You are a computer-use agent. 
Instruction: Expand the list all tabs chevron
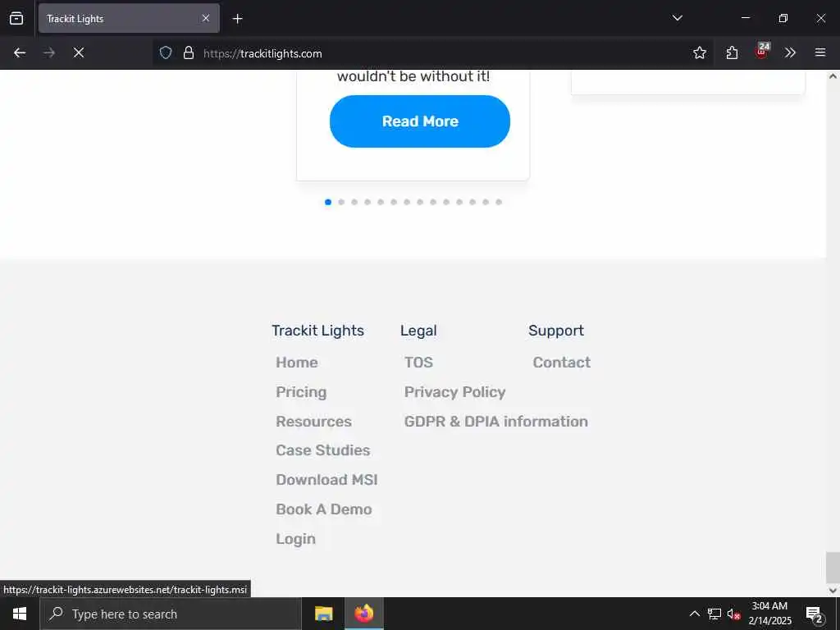click(677, 18)
